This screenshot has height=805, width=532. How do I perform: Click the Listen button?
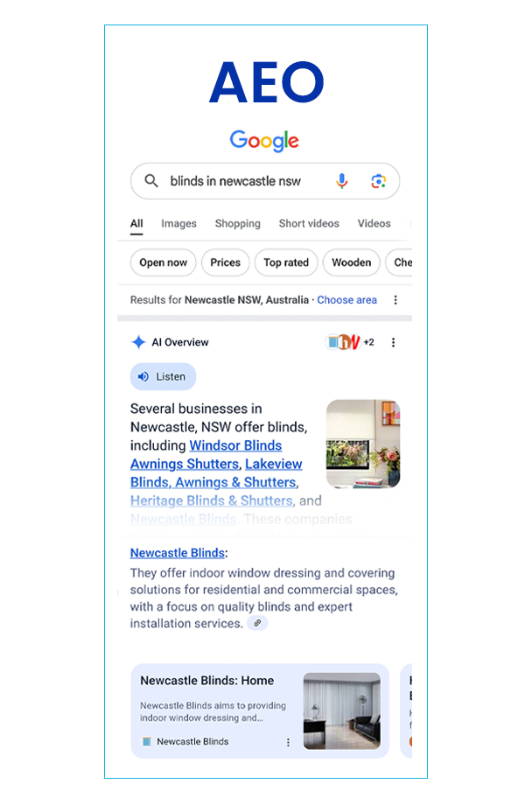164,376
